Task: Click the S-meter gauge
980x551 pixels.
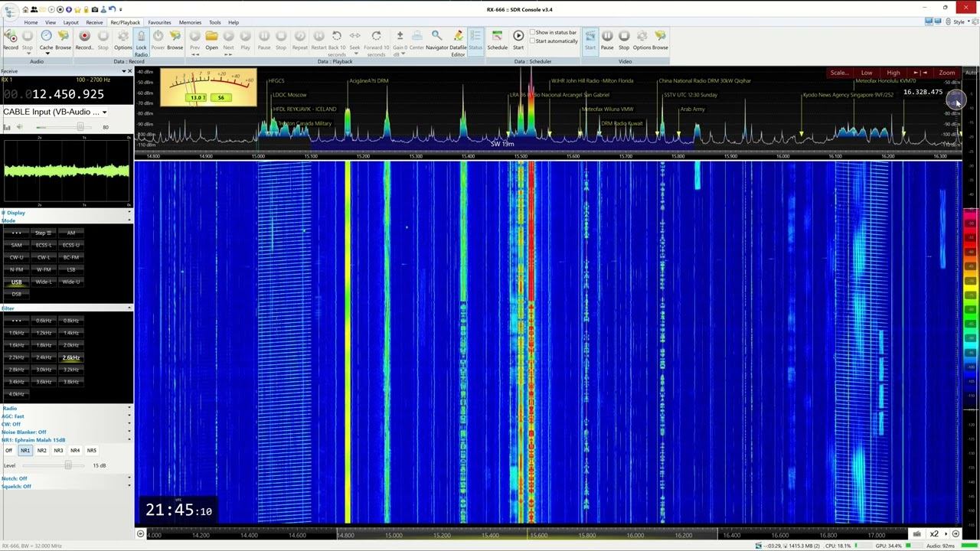Action: pos(208,87)
